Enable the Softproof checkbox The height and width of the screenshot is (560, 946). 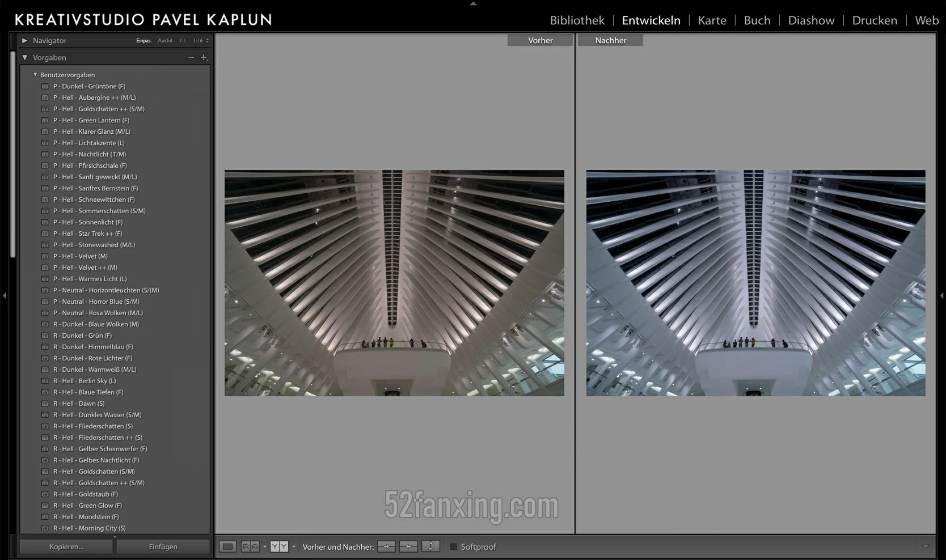point(454,547)
